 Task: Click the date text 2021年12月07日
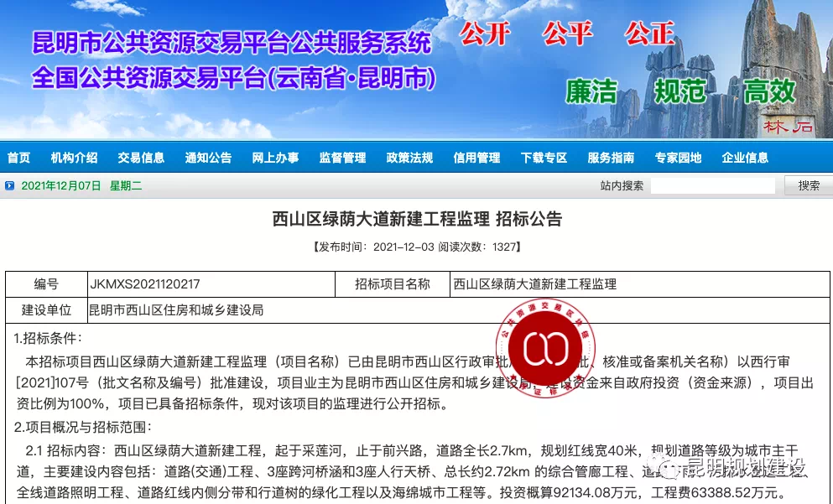tap(61, 186)
